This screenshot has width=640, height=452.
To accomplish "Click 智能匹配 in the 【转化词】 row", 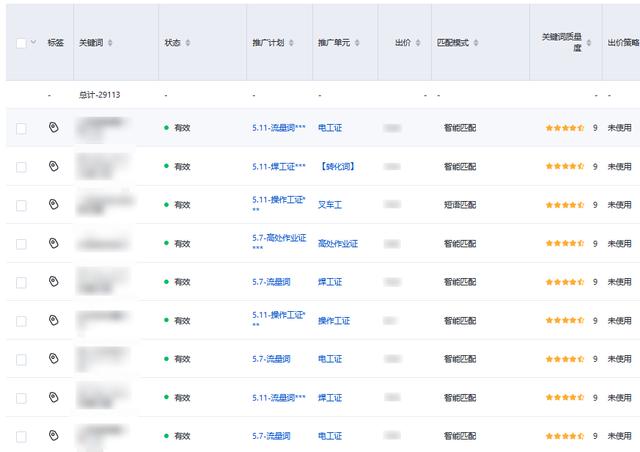I will [x=460, y=167].
